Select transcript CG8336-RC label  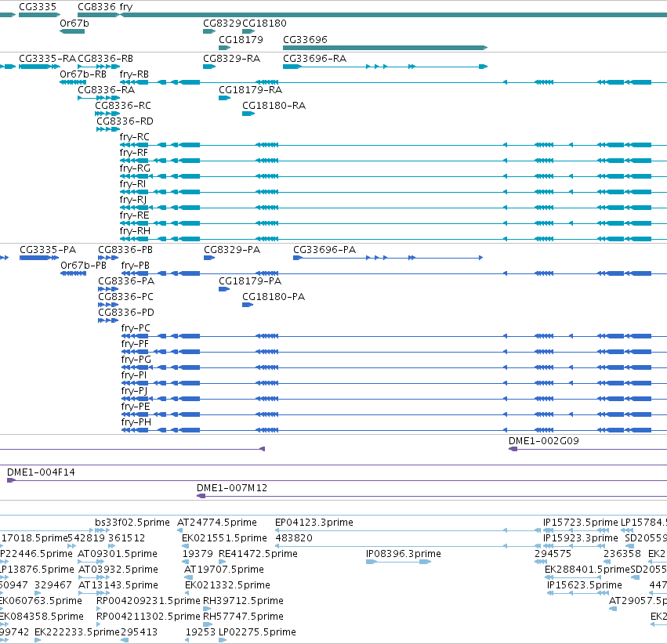(x=123, y=106)
